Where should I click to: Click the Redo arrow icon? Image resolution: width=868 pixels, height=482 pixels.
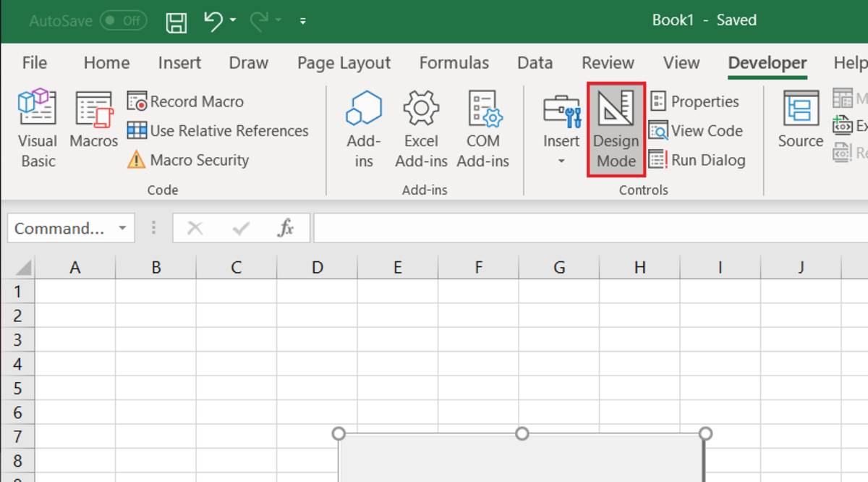pyautogui.click(x=259, y=21)
